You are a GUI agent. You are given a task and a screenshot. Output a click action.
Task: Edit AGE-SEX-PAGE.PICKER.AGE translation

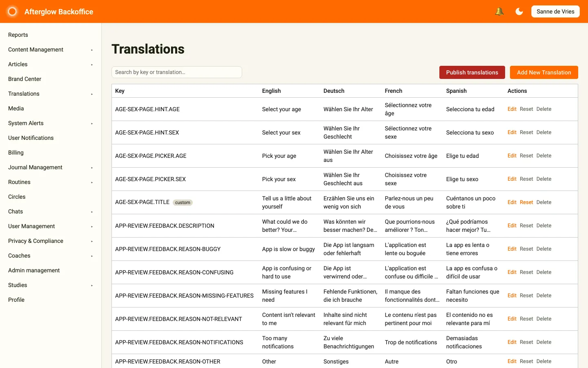512,156
